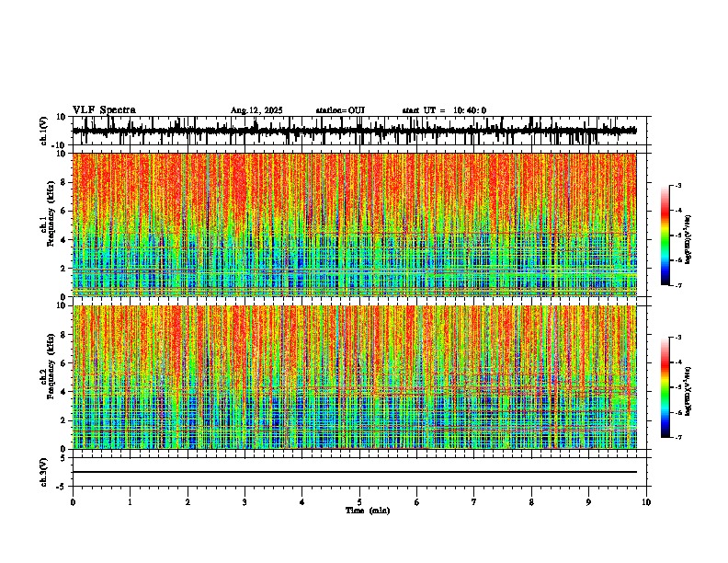Image resolution: width=728 pixels, height=563 pixels.
Task: Click the flat ch.3 voltage trace line
Action: point(354,472)
